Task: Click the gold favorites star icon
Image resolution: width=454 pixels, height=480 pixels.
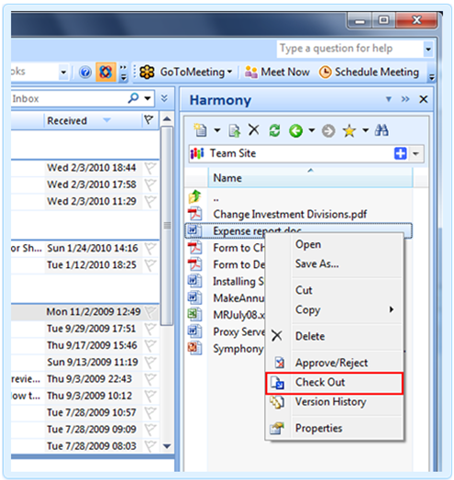Action: tap(349, 131)
